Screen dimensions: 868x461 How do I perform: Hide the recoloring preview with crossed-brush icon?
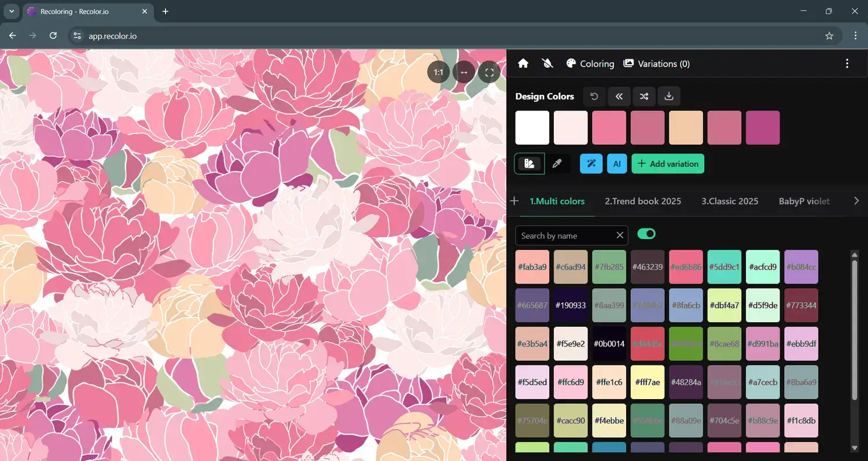coord(547,64)
